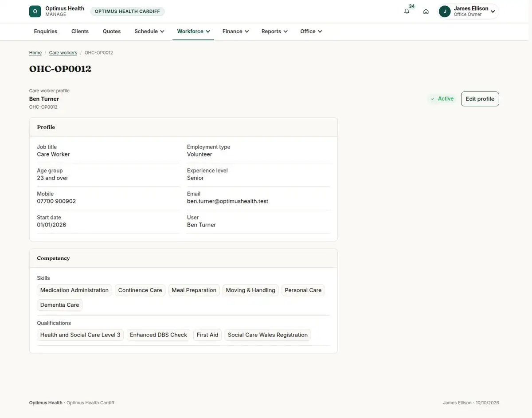
Task: Go to the Enquiries tab
Action: pyautogui.click(x=46, y=31)
